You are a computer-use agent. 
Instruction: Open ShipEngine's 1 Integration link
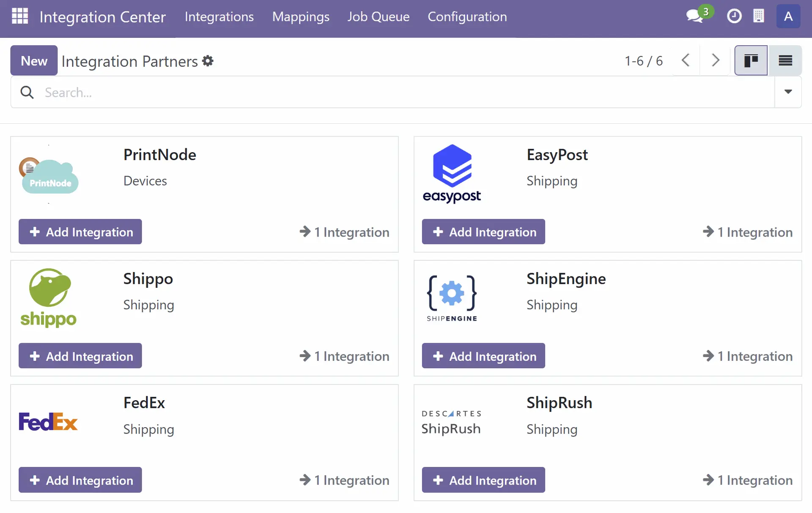[x=748, y=356]
